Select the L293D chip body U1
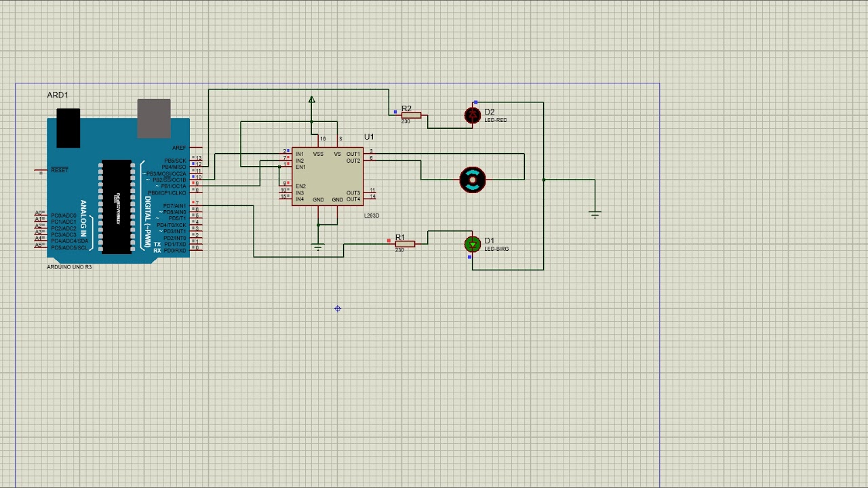868x488 pixels. (x=328, y=176)
